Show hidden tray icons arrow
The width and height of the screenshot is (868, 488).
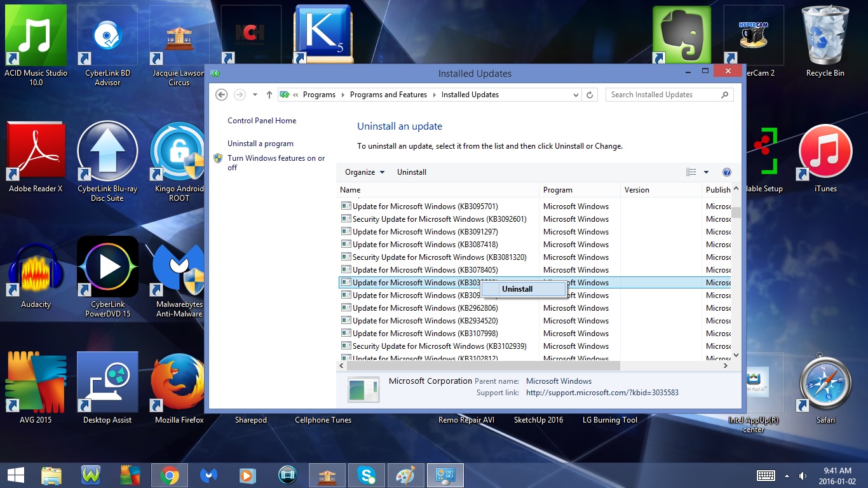click(787, 476)
